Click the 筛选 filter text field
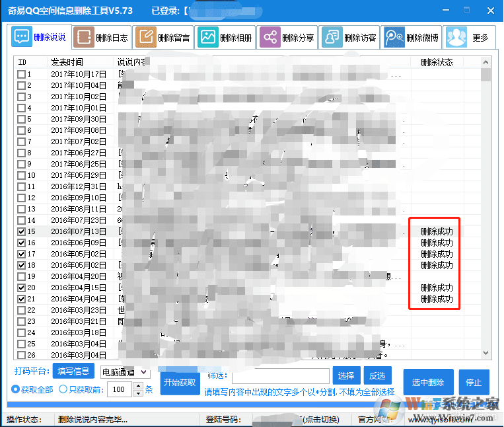 pyautogui.click(x=281, y=376)
